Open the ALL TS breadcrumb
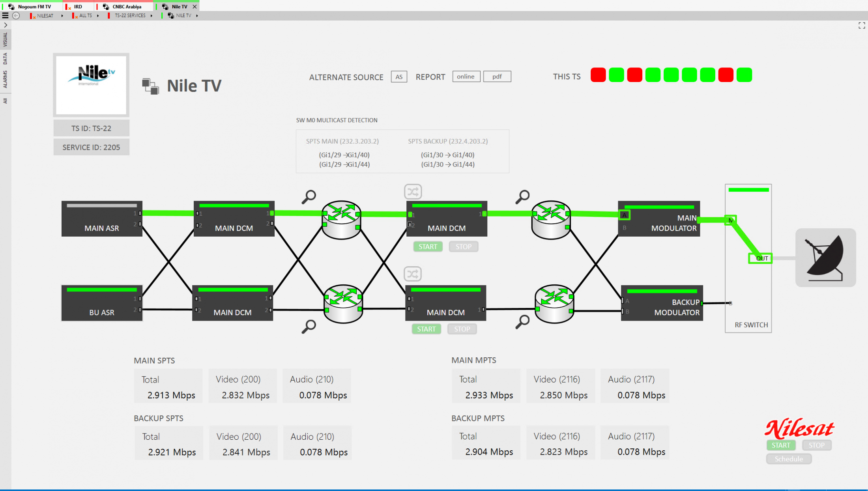The image size is (868, 491). pyautogui.click(x=82, y=16)
